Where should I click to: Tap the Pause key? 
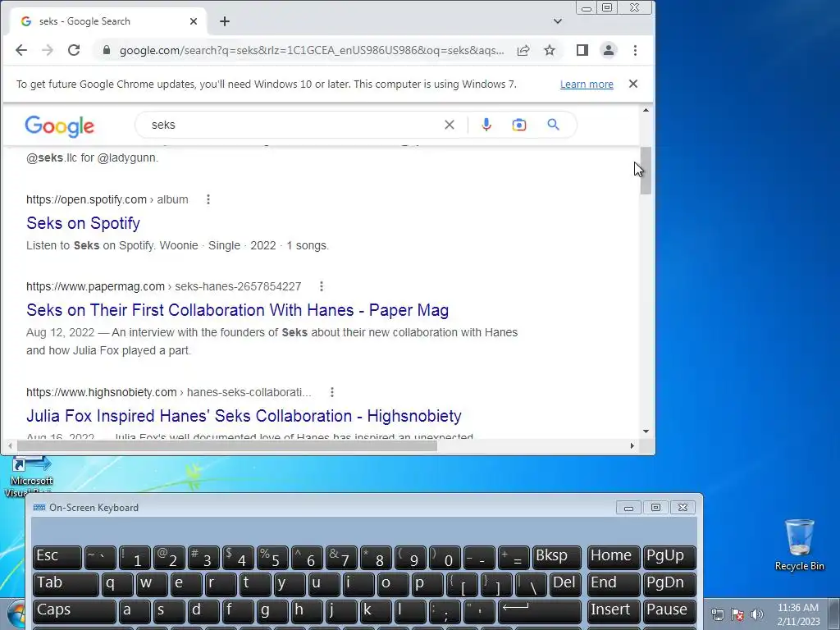(669, 610)
